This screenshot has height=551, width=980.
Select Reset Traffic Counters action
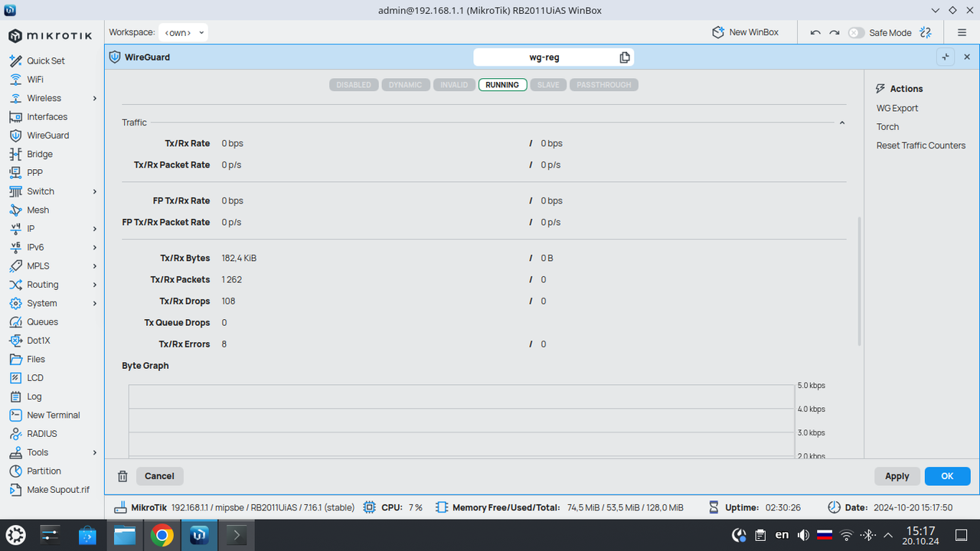coord(921,145)
